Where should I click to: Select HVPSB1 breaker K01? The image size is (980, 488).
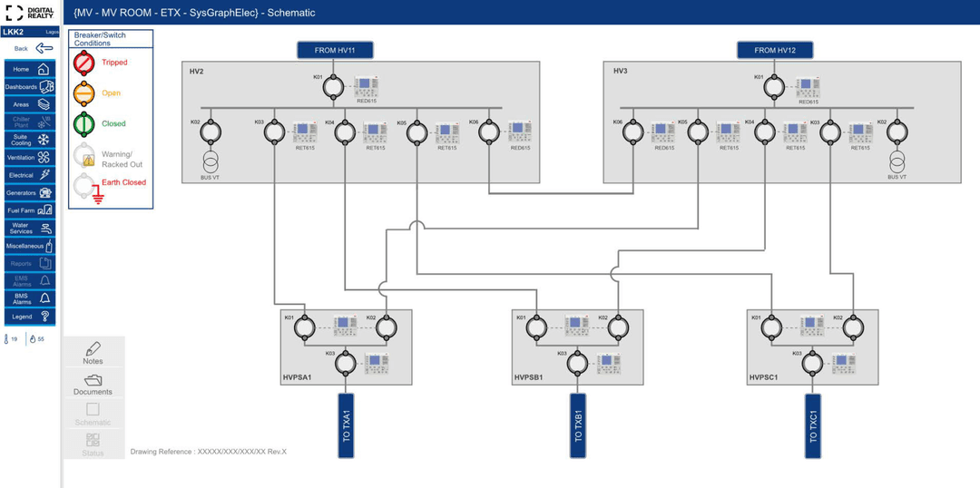[x=536, y=327]
